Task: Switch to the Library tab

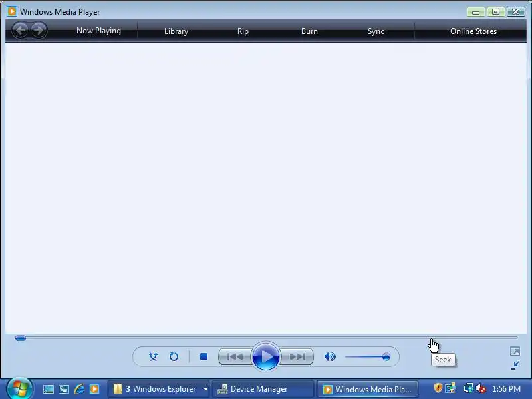Action: (176, 31)
